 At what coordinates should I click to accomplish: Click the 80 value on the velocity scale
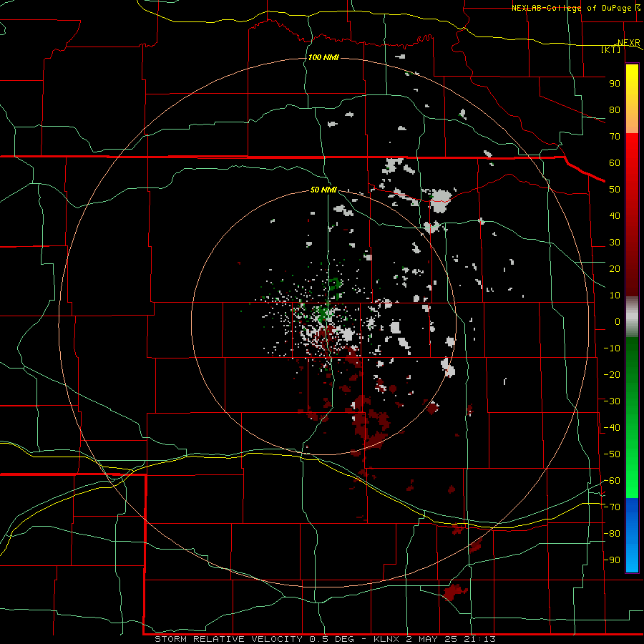(615, 110)
